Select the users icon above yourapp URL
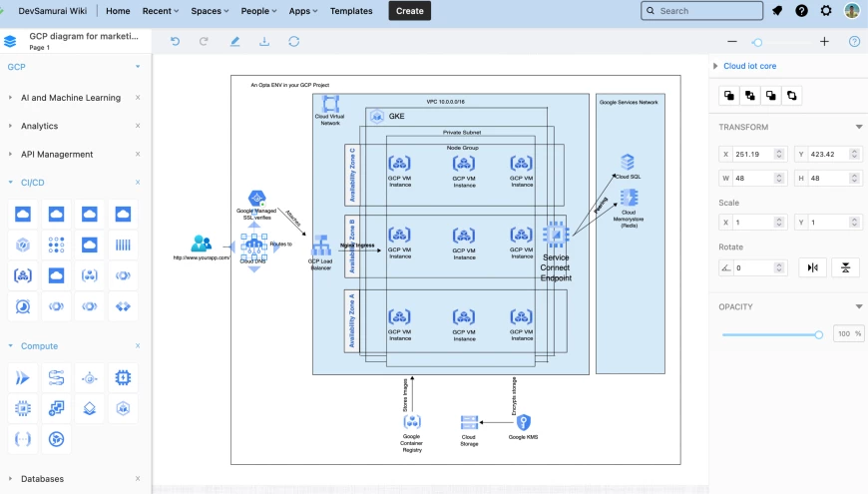 (201, 244)
